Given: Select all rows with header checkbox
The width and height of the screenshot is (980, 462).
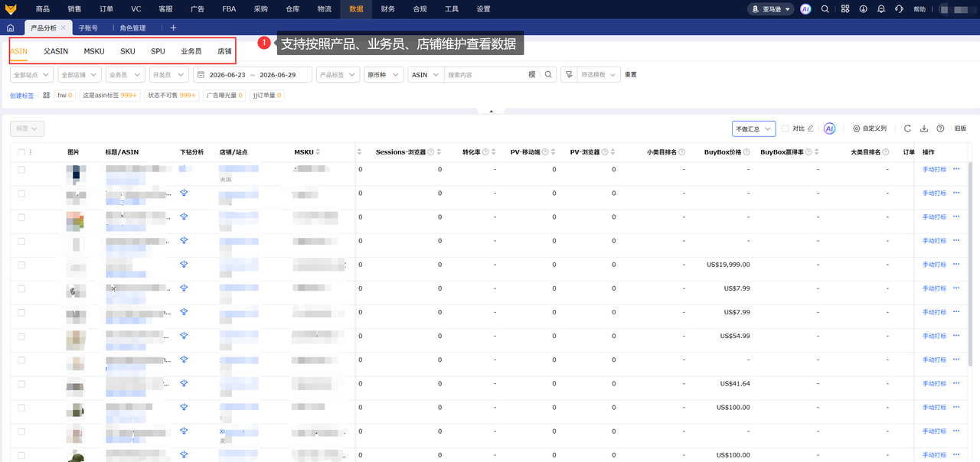Looking at the screenshot, I should (21, 152).
